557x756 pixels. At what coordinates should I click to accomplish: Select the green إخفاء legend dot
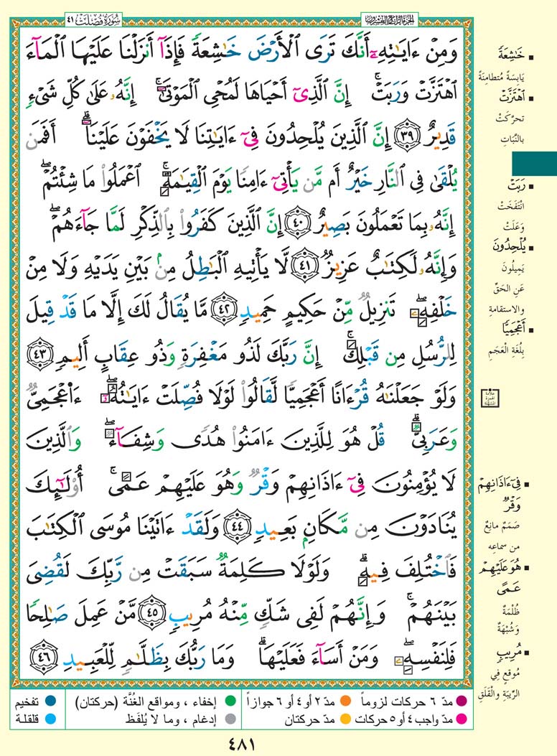click(230, 702)
